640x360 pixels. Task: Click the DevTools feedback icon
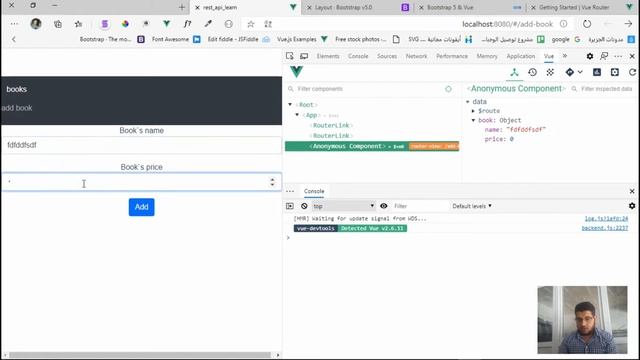[x=604, y=56]
